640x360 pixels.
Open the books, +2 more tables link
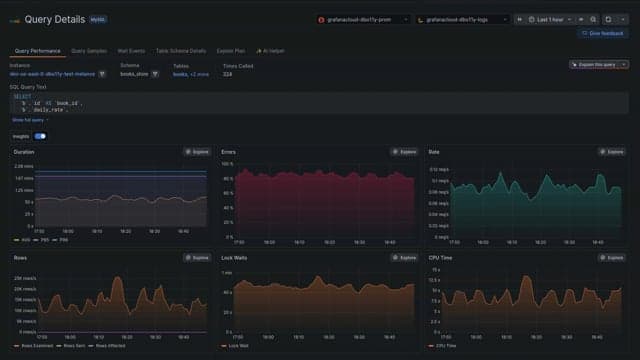coord(191,75)
